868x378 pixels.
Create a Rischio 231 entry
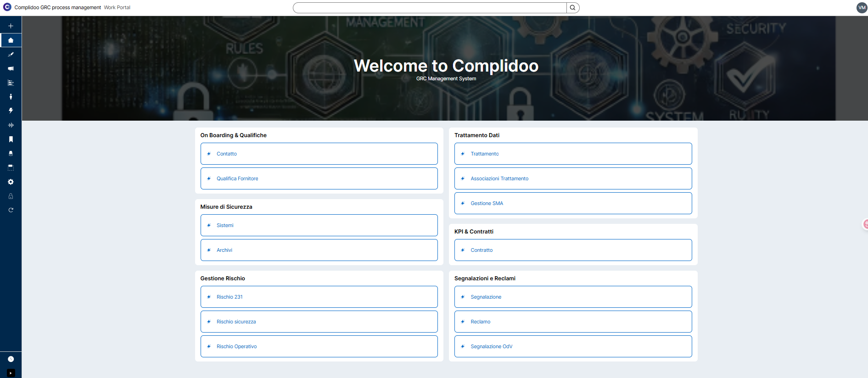coord(319,297)
